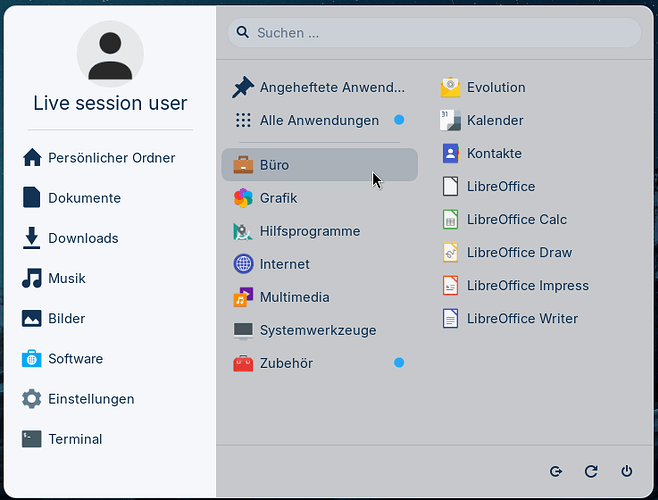This screenshot has height=500, width=658.
Task: Click the Suchen search field
Action: click(434, 32)
